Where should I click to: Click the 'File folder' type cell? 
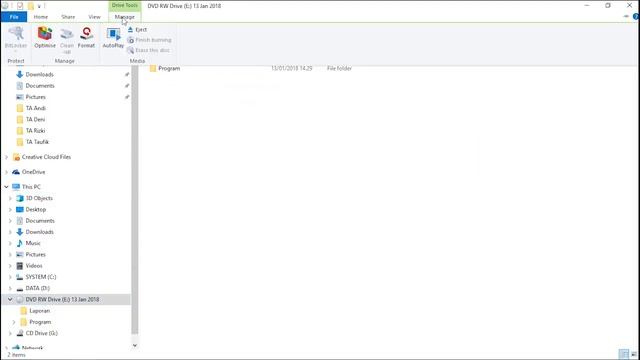tap(339, 68)
